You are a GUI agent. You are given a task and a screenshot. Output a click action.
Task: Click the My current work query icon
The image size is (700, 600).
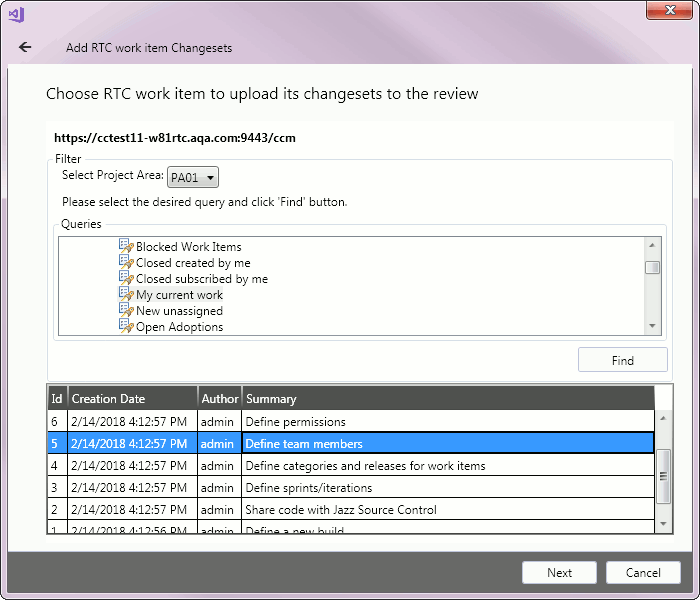click(x=126, y=294)
